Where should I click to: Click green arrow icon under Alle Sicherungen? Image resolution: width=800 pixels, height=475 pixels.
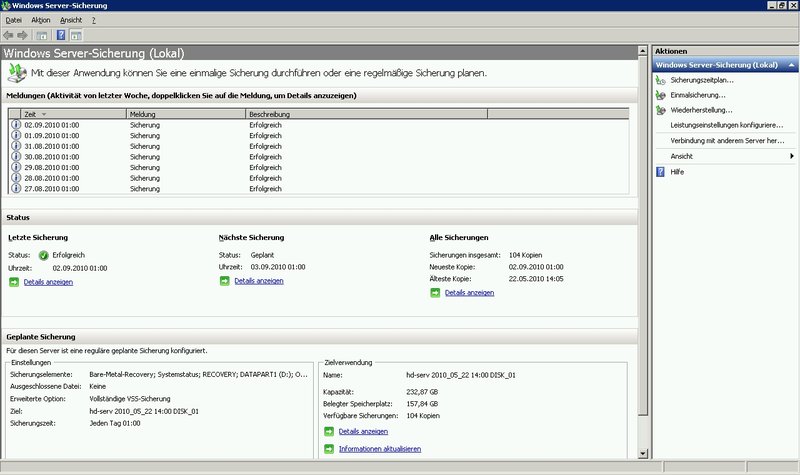coord(435,293)
